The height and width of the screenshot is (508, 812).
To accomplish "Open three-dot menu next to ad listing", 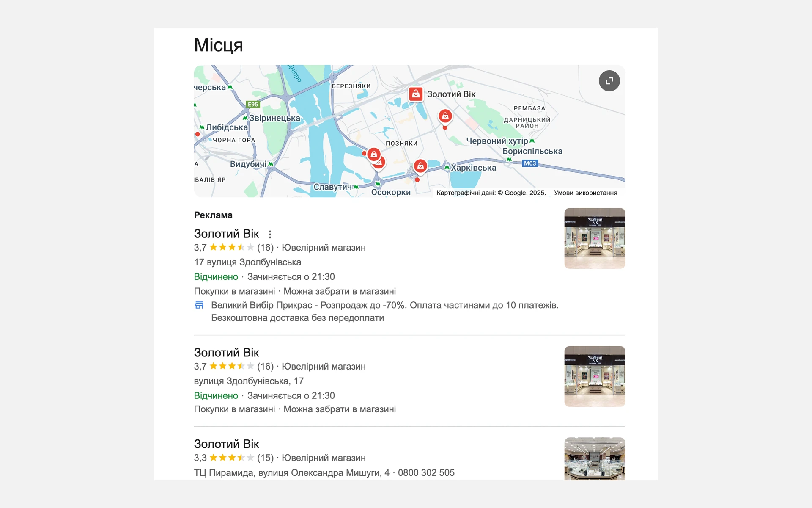I will [x=270, y=234].
